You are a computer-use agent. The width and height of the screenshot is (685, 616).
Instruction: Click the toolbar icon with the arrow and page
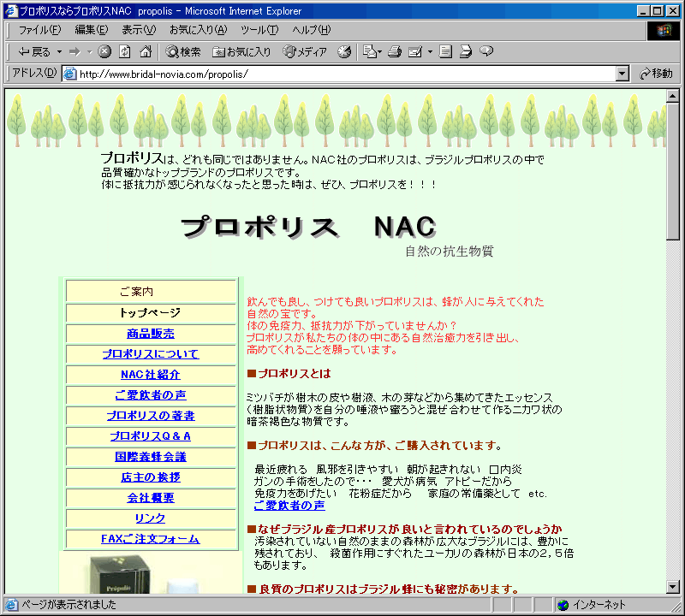pos(466,51)
